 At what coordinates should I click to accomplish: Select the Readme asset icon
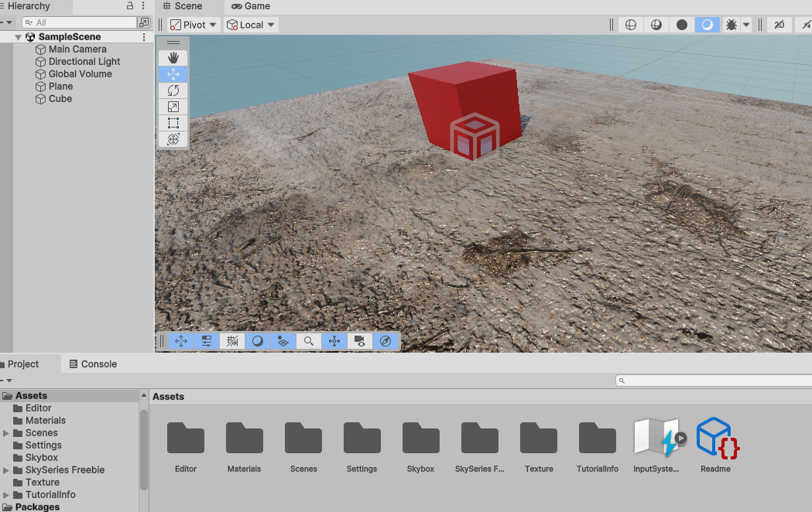(x=718, y=438)
